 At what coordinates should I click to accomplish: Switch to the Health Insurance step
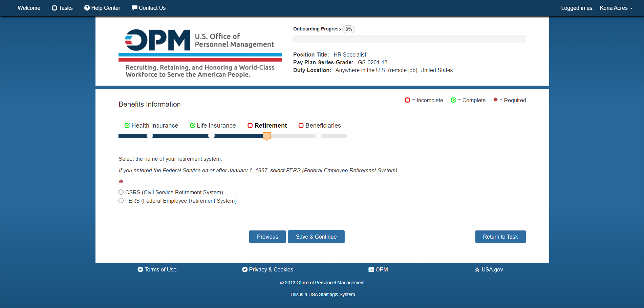pyautogui.click(x=151, y=126)
